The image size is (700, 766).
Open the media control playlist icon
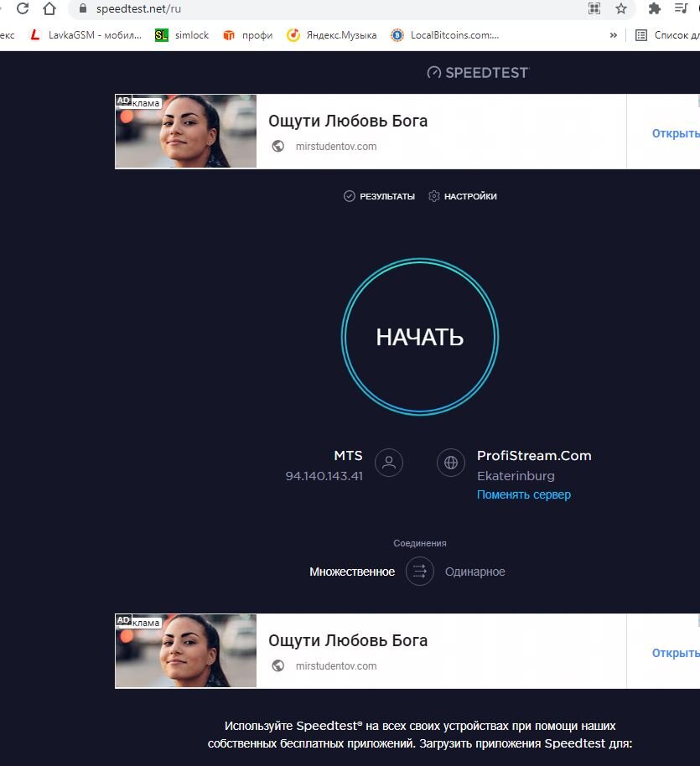point(681,8)
